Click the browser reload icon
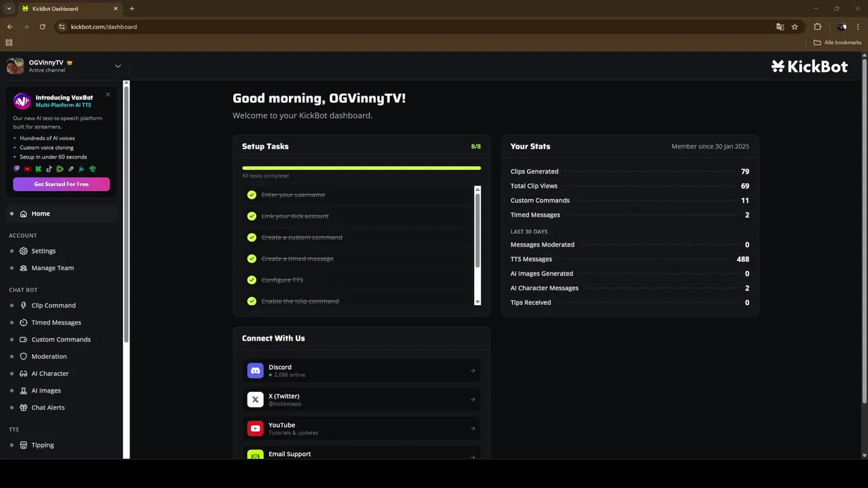The width and height of the screenshot is (868, 488). [x=42, y=26]
